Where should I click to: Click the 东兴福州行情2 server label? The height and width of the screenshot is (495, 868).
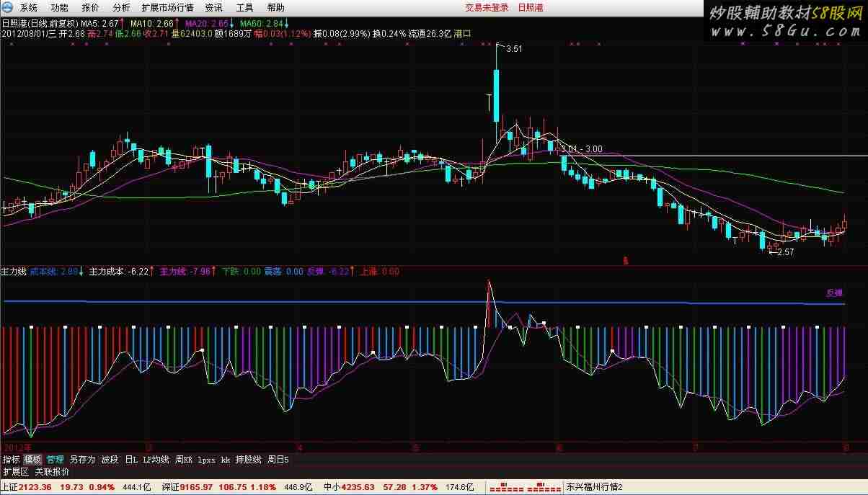[x=594, y=487]
